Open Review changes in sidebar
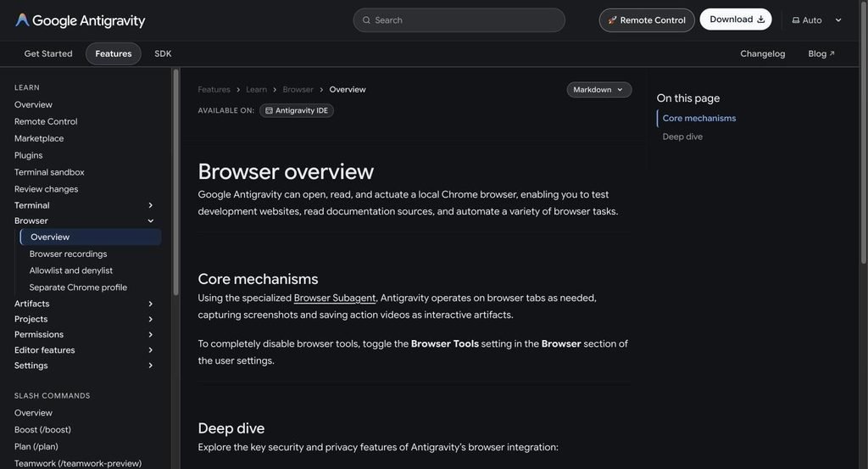This screenshot has height=469, width=868. 46,189
